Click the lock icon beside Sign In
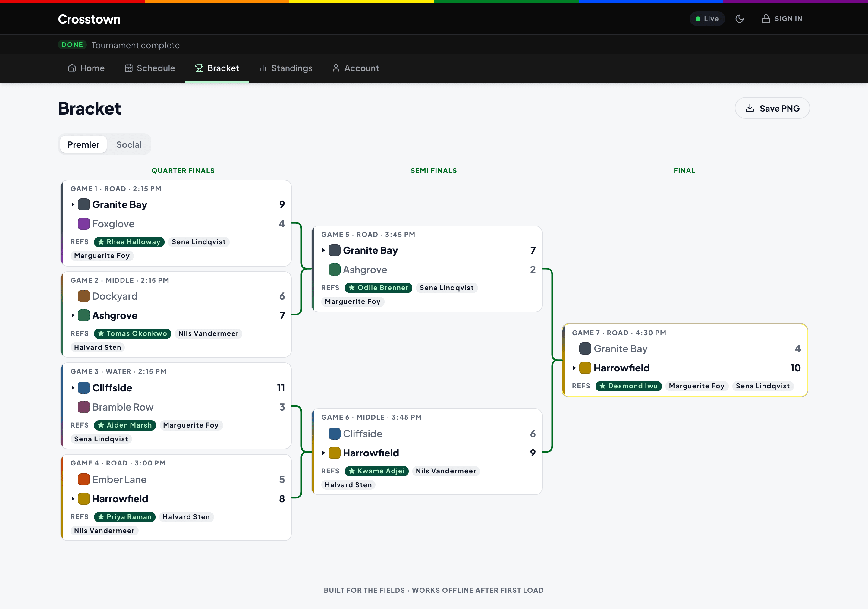868x609 pixels. (x=766, y=18)
